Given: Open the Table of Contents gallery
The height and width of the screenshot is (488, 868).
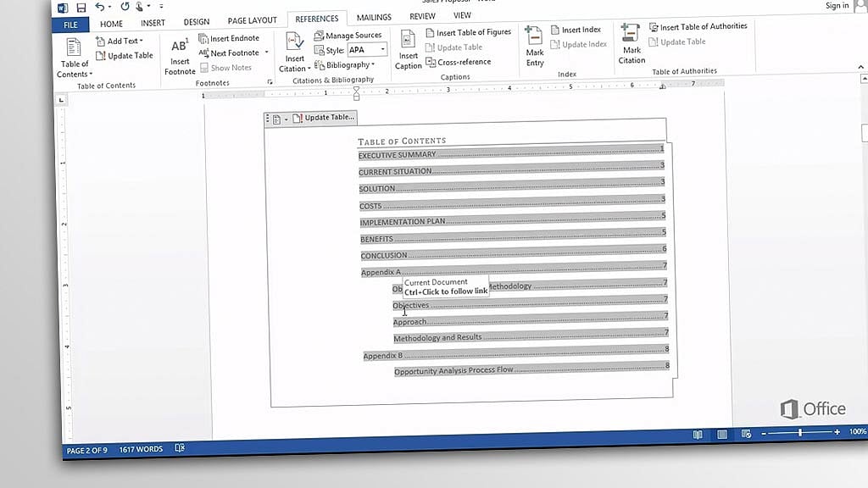Looking at the screenshot, I should (x=74, y=58).
